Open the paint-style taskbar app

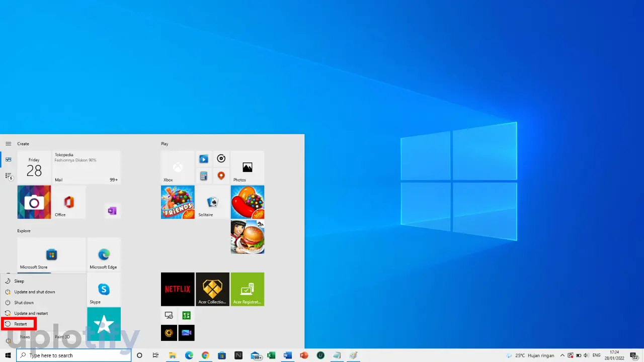tap(354, 355)
